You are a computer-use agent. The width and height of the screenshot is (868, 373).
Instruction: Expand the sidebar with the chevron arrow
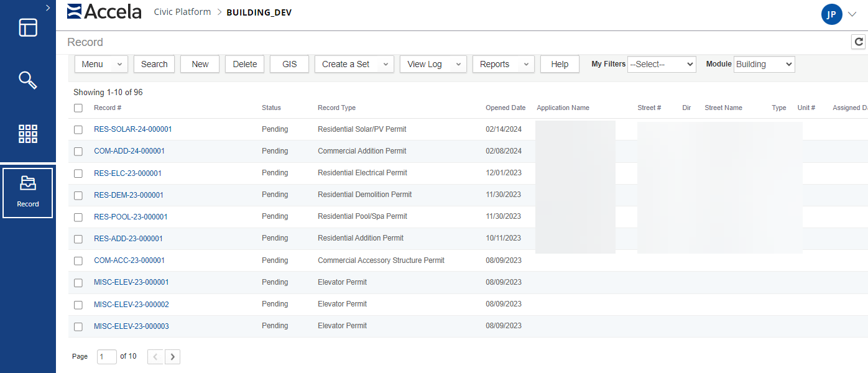[x=48, y=7]
